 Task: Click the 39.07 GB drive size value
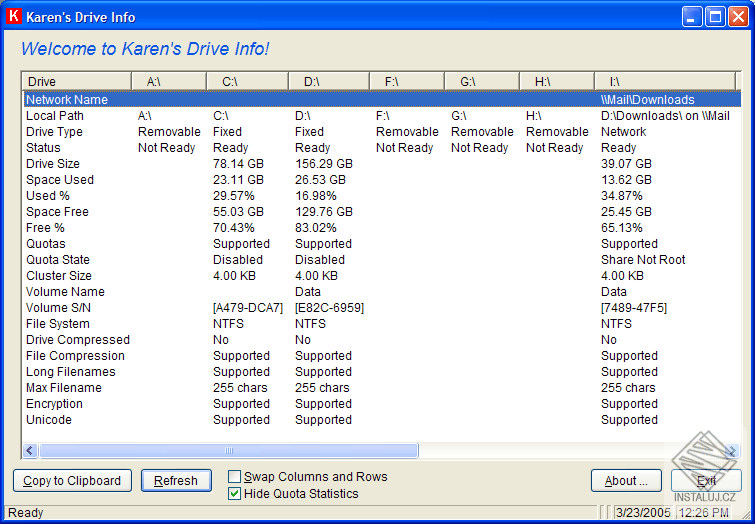626,163
